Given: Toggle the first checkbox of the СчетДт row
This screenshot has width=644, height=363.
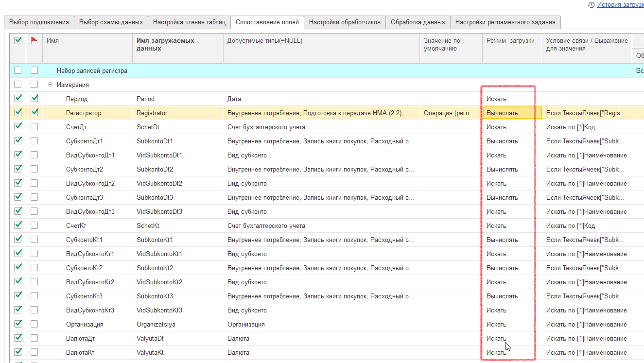Looking at the screenshot, I should click(x=18, y=127).
